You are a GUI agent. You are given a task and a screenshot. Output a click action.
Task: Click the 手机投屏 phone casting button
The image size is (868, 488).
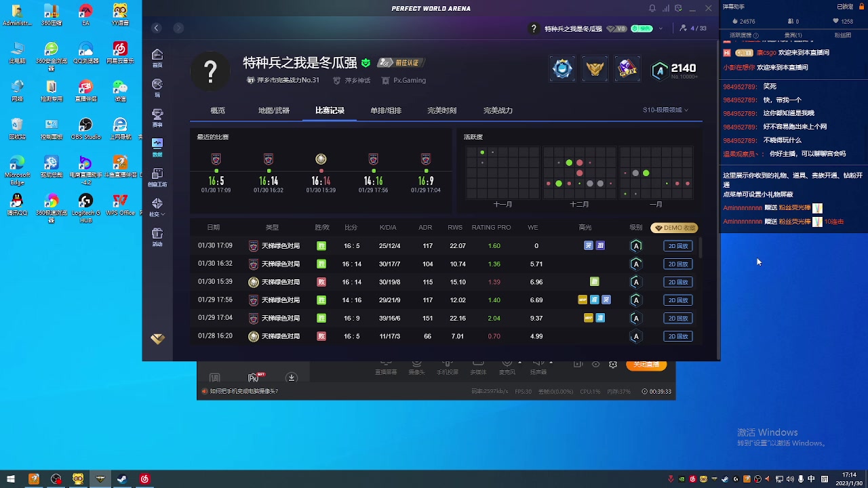coord(448,367)
